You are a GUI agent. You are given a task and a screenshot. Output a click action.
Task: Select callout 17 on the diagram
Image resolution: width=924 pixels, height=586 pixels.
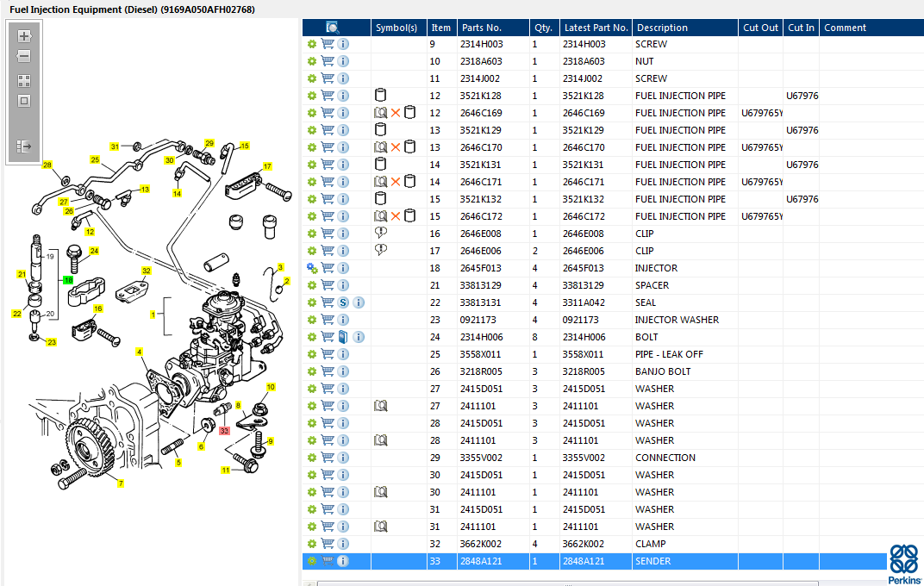(267, 166)
